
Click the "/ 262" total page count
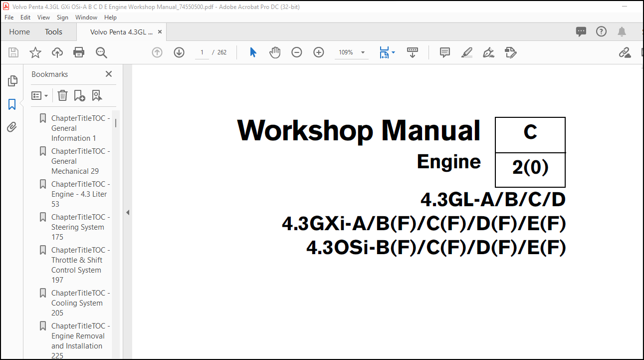(x=219, y=52)
